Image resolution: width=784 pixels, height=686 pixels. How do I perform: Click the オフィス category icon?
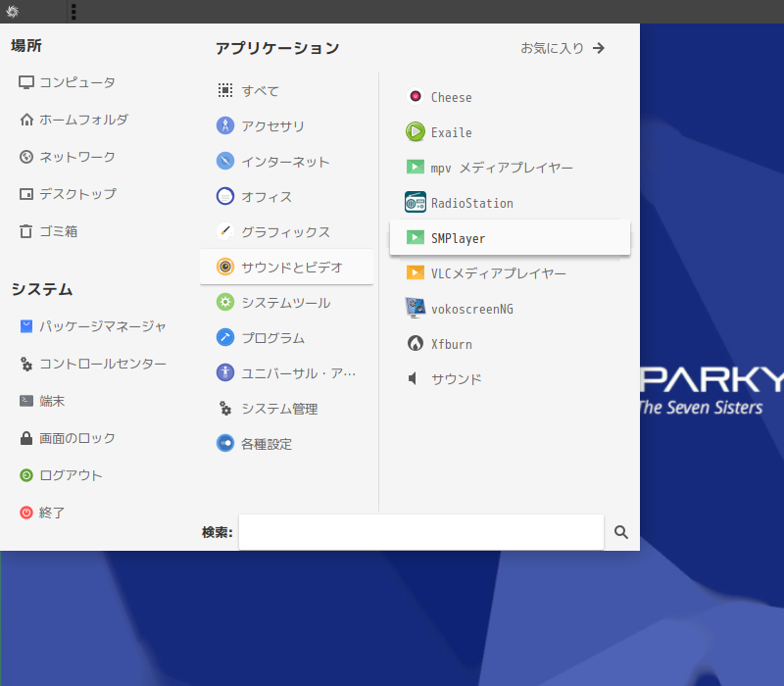pos(225,196)
